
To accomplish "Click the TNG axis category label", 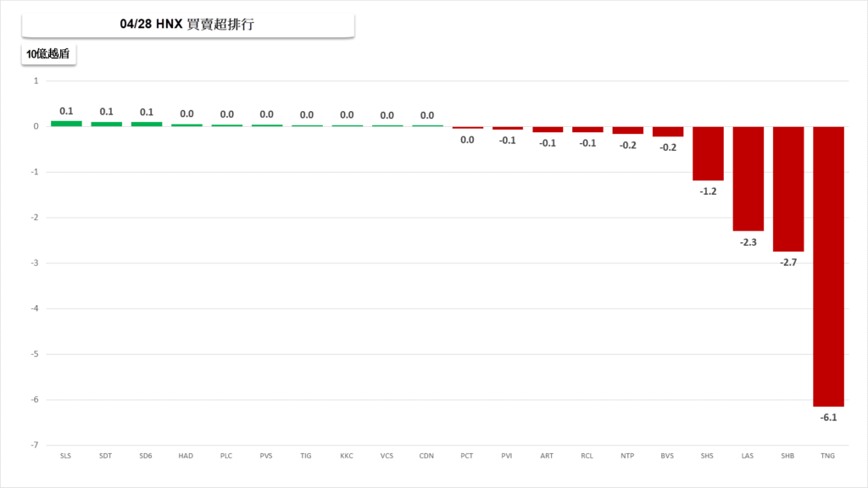I will 828,456.
